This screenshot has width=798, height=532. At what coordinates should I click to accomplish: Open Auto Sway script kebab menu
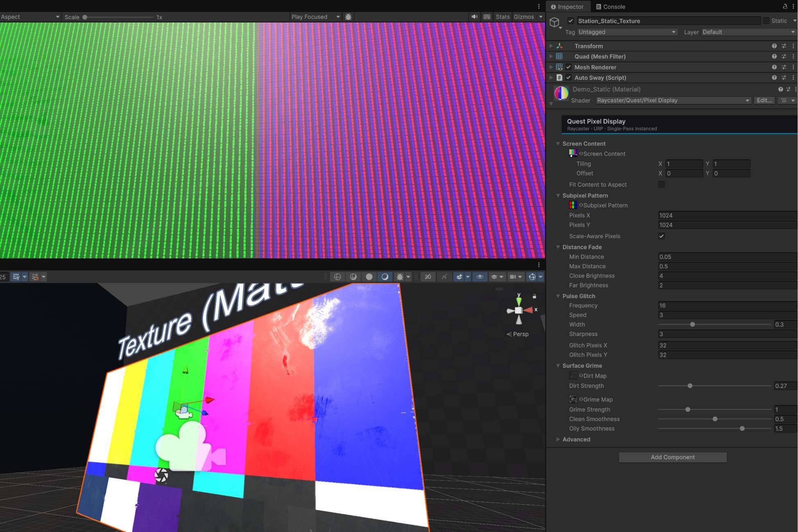pyautogui.click(x=793, y=78)
